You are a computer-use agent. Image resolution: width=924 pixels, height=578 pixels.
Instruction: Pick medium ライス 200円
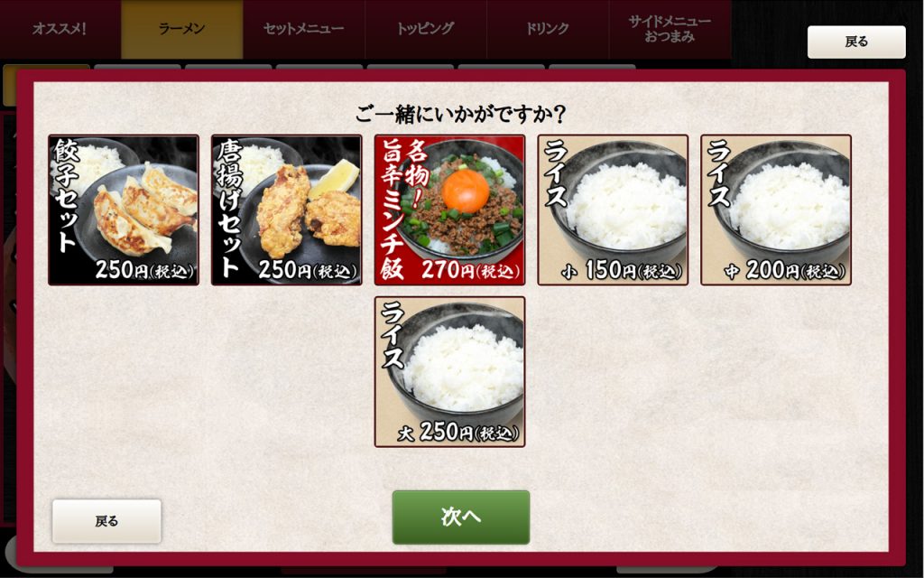pos(776,210)
